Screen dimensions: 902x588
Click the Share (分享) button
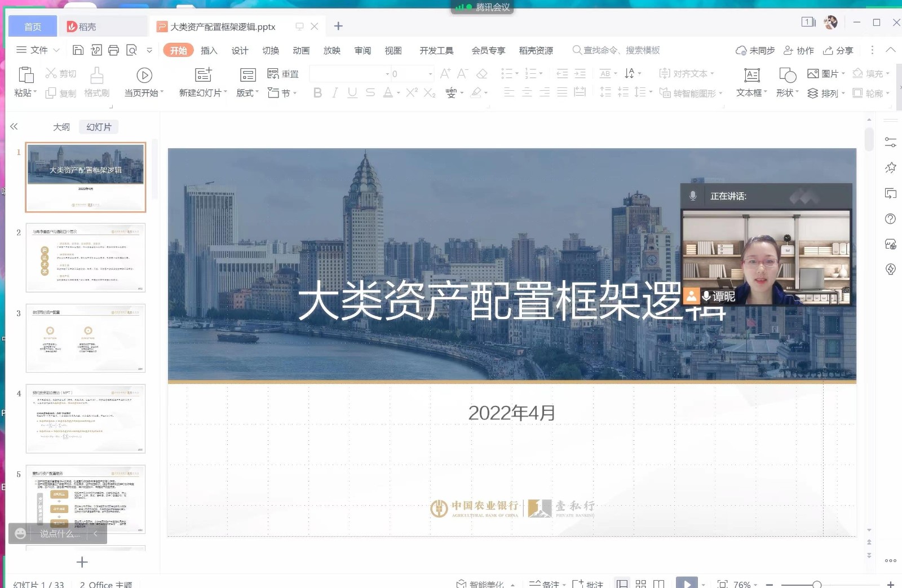coord(838,50)
